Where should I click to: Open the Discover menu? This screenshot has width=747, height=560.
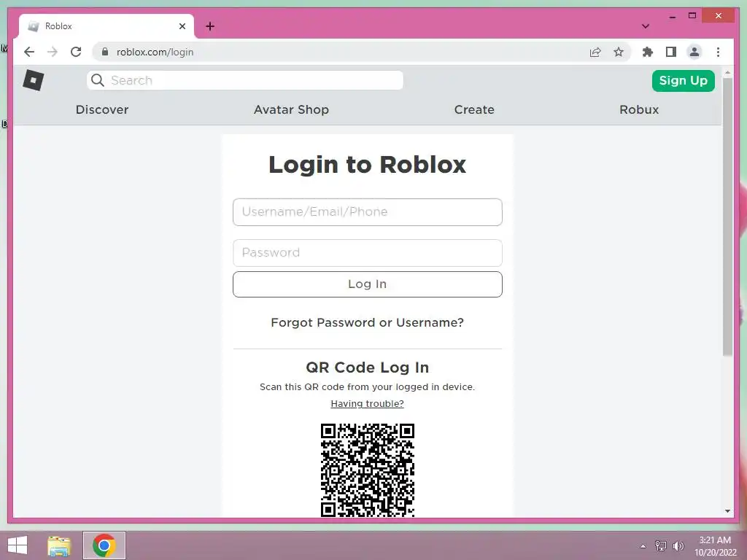click(102, 109)
